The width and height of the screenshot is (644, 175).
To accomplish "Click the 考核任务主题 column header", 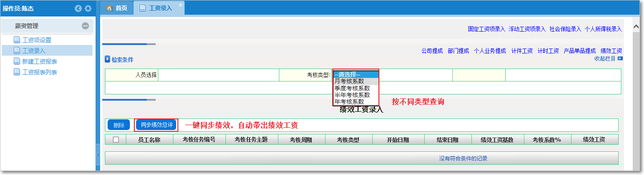I will (x=252, y=140).
